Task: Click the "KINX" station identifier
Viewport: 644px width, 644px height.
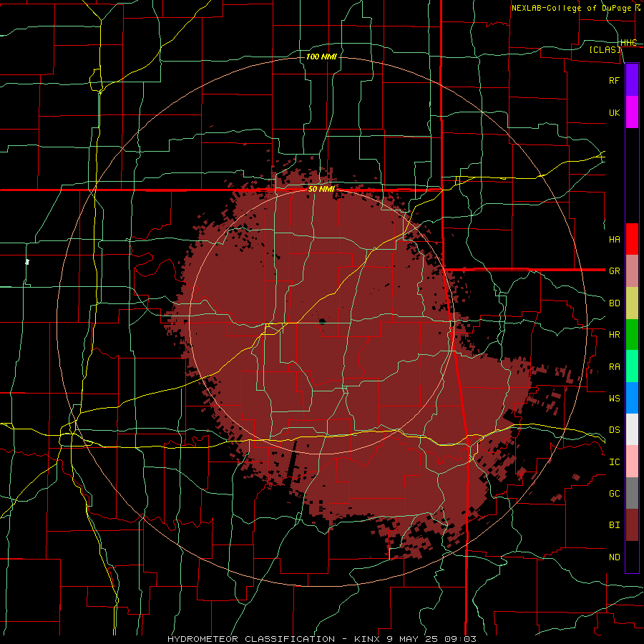Action: pos(368,639)
